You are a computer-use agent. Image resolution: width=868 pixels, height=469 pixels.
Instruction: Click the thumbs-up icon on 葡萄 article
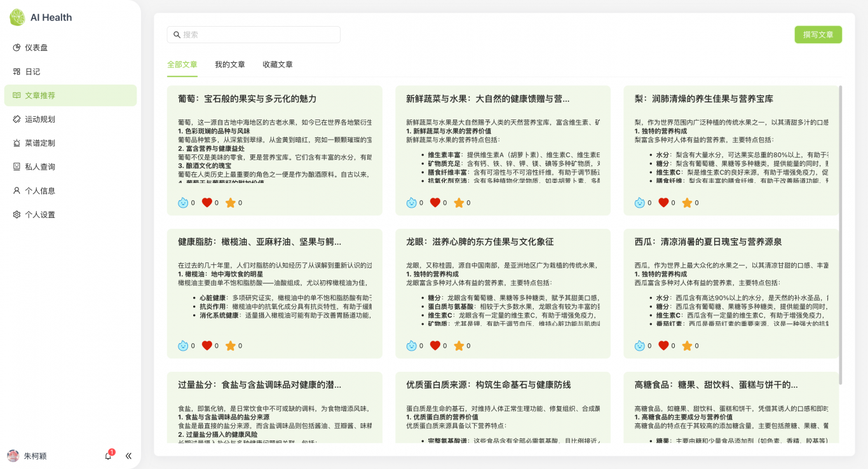pos(183,203)
